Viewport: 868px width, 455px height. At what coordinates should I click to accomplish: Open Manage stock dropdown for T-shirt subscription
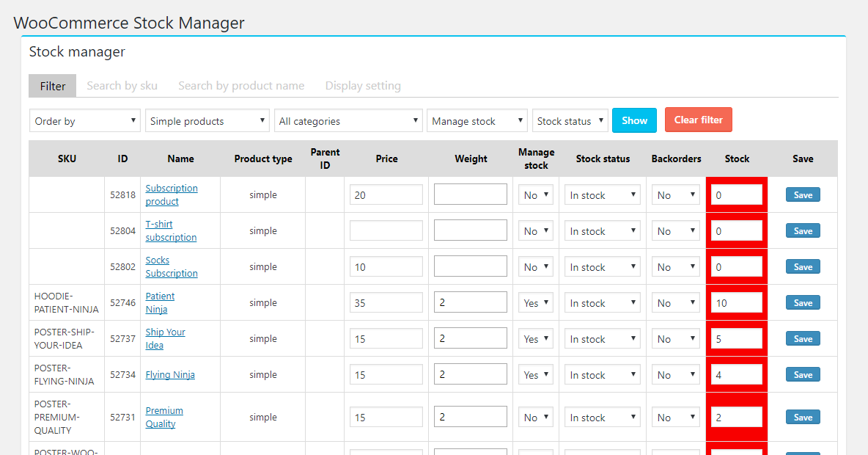pyautogui.click(x=536, y=231)
